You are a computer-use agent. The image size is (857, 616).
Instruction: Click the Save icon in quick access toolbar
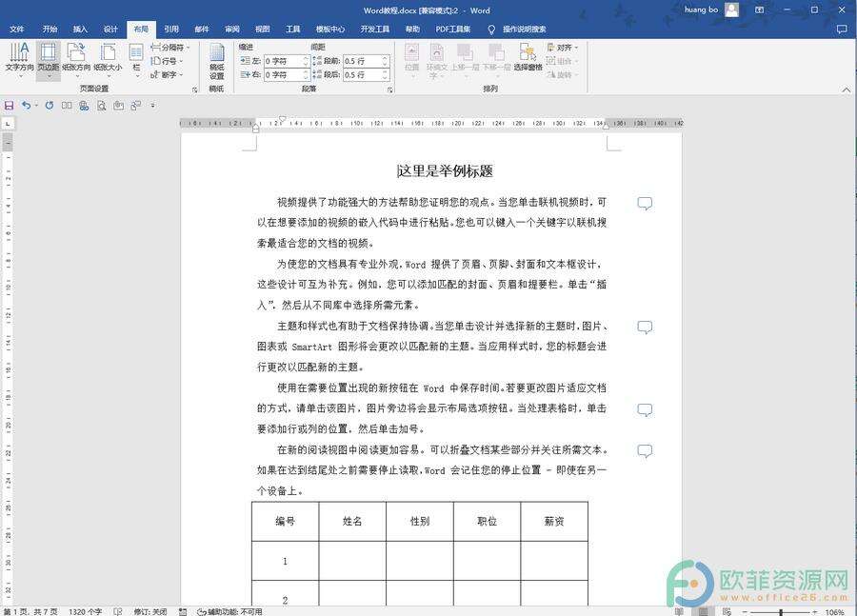pos(9,106)
